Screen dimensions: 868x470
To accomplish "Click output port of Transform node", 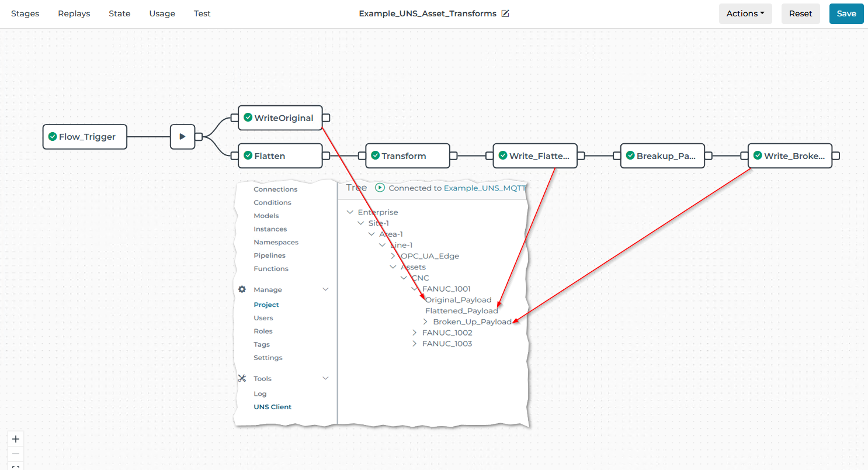I will pos(454,155).
